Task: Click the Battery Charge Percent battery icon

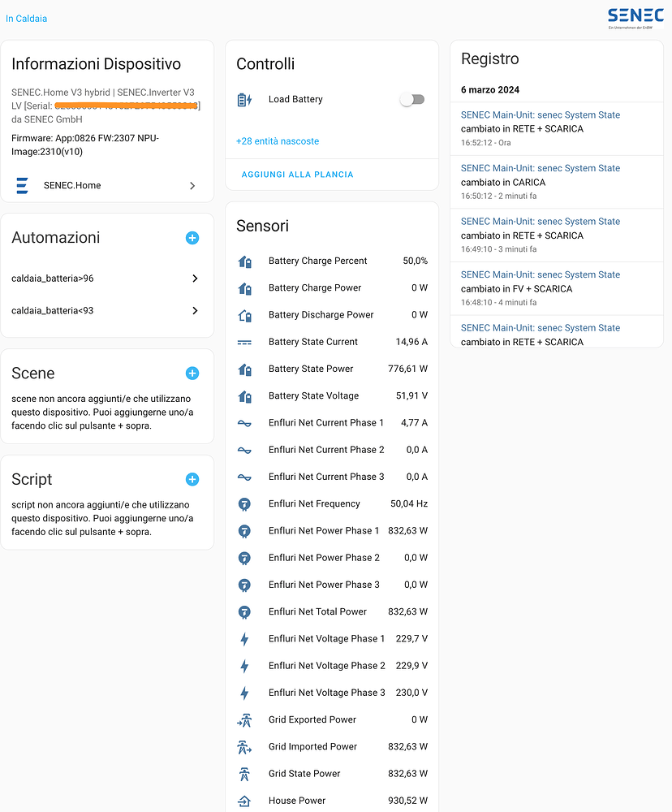Action: click(x=244, y=261)
